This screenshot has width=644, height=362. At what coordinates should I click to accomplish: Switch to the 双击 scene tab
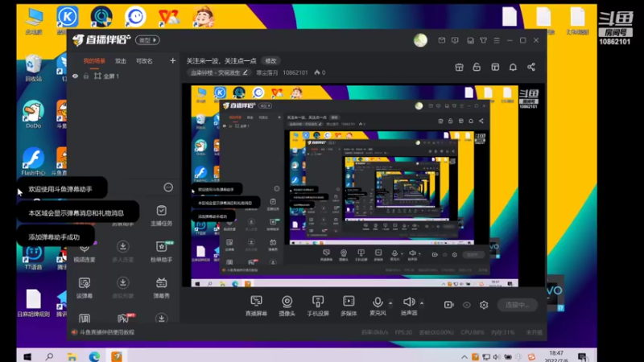click(x=120, y=61)
